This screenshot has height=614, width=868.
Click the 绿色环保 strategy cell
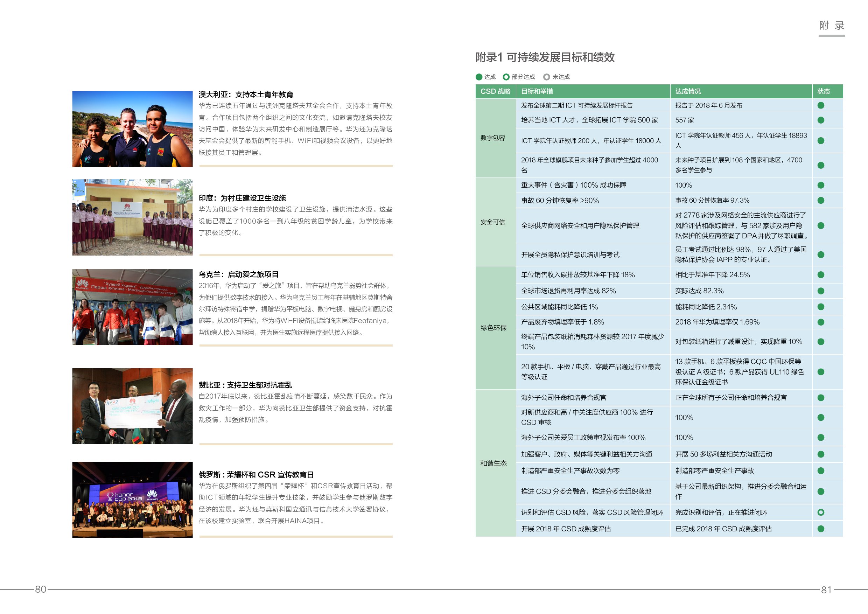click(x=493, y=328)
